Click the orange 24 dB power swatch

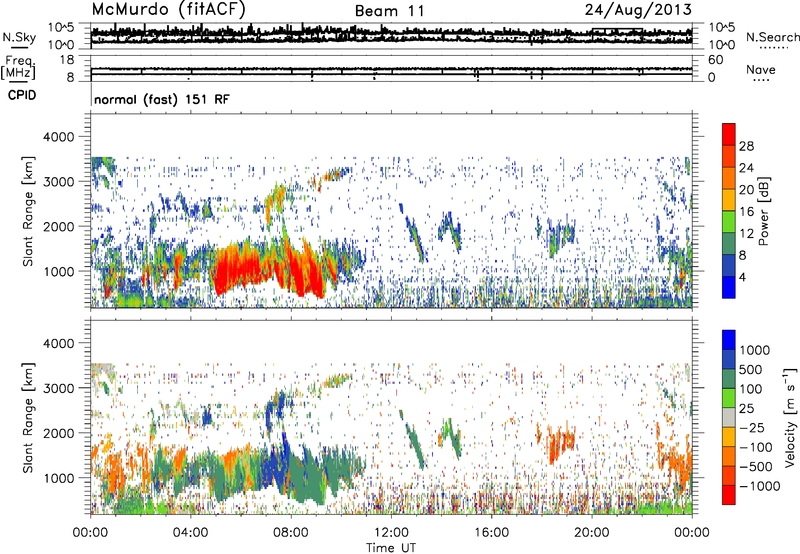[729, 178]
